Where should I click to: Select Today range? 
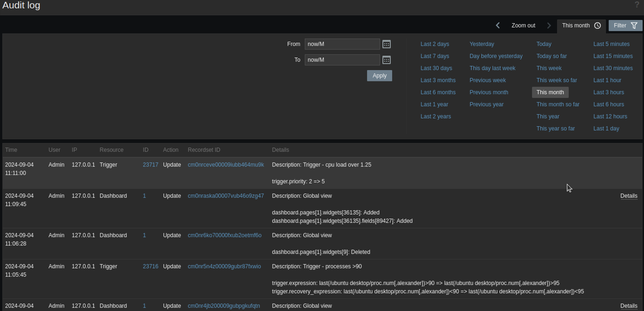pyautogui.click(x=544, y=44)
